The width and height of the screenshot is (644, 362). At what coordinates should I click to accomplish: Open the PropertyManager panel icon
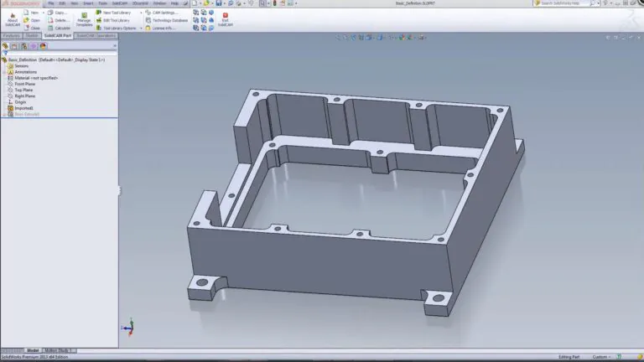[x=14, y=46]
